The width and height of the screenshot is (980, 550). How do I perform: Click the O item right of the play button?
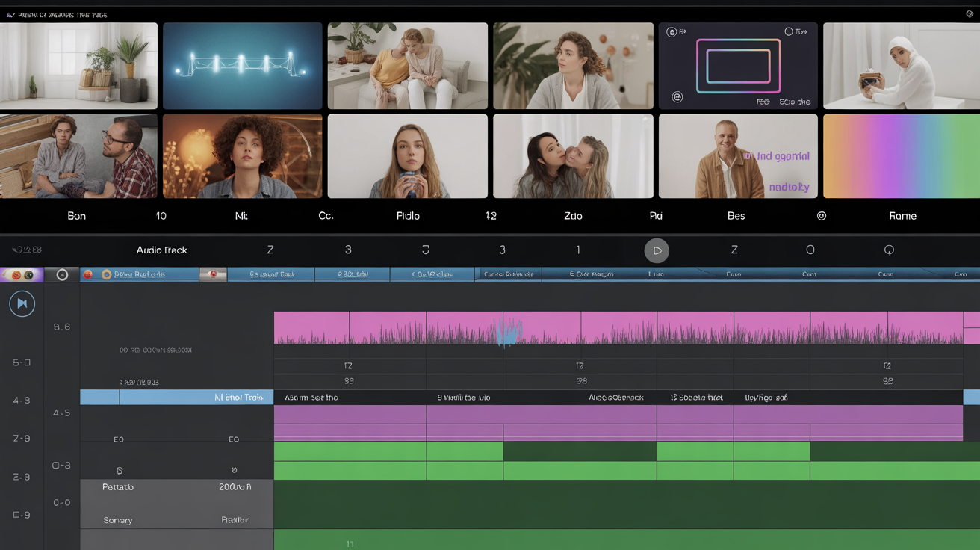point(810,250)
